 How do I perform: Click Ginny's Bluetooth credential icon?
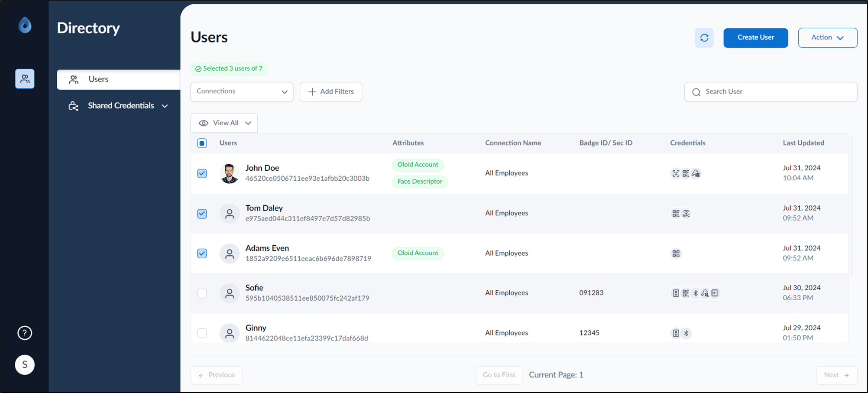point(686,333)
